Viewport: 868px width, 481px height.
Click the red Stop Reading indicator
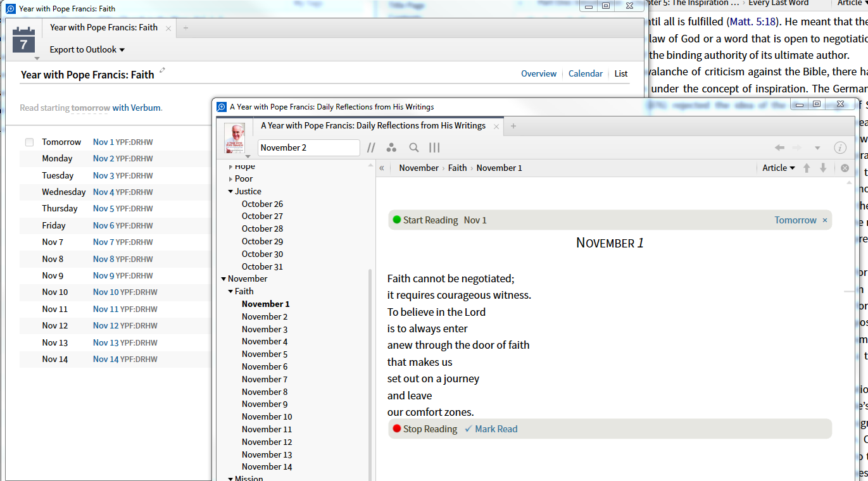397,428
